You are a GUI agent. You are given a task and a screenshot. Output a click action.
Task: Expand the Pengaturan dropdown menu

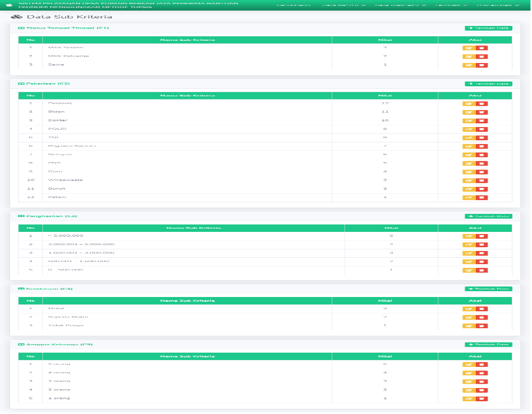point(498,5)
